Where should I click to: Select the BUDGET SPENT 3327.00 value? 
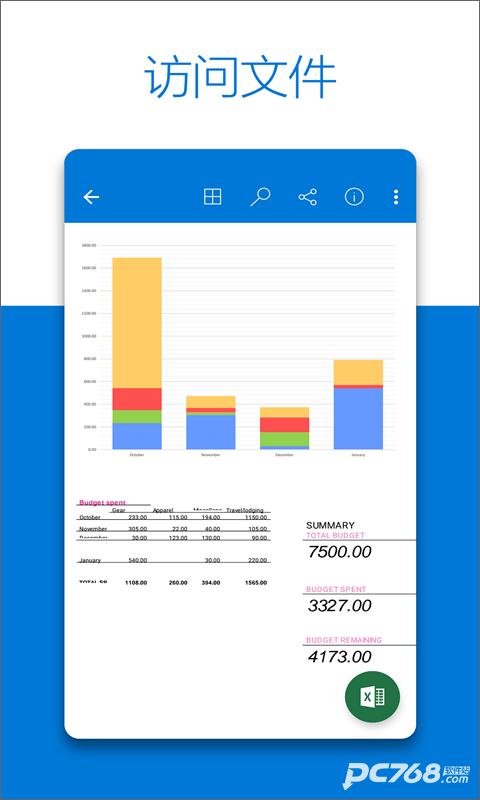click(340, 606)
